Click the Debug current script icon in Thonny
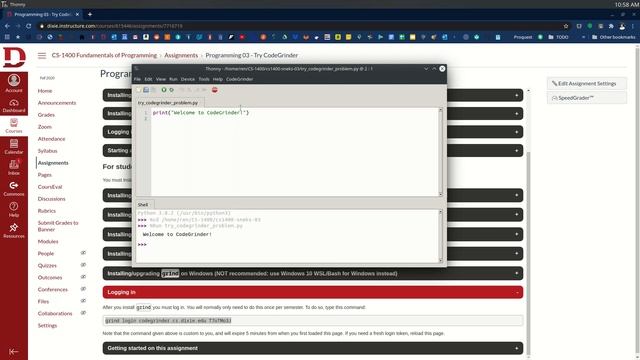The width and height of the screenshot is (640, 360). click(x=171, y=90)
